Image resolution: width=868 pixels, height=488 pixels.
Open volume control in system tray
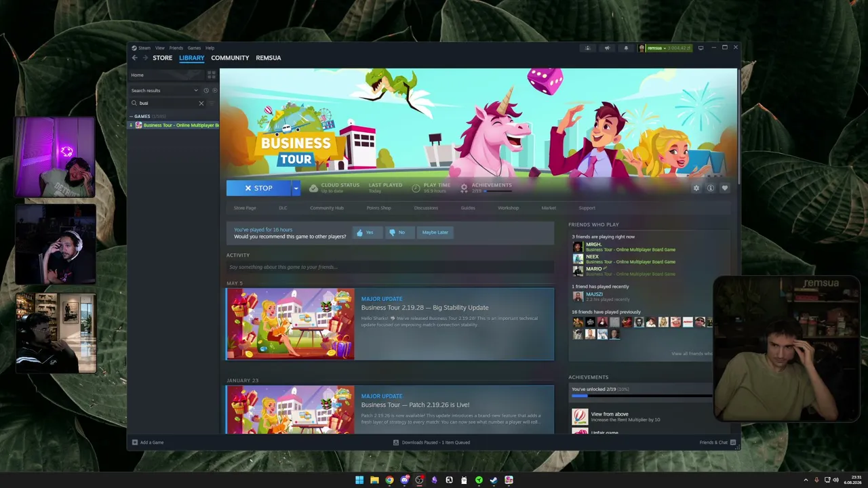pyautogui.click(x=835, y=480)
